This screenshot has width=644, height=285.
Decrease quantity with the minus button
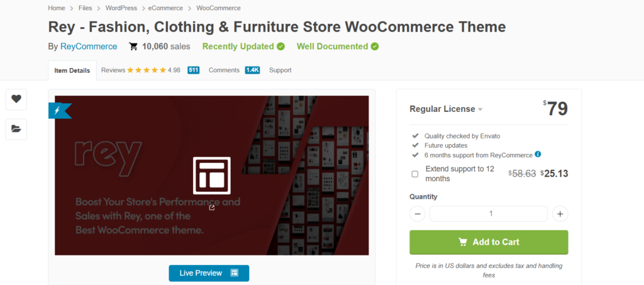(418, 214)
